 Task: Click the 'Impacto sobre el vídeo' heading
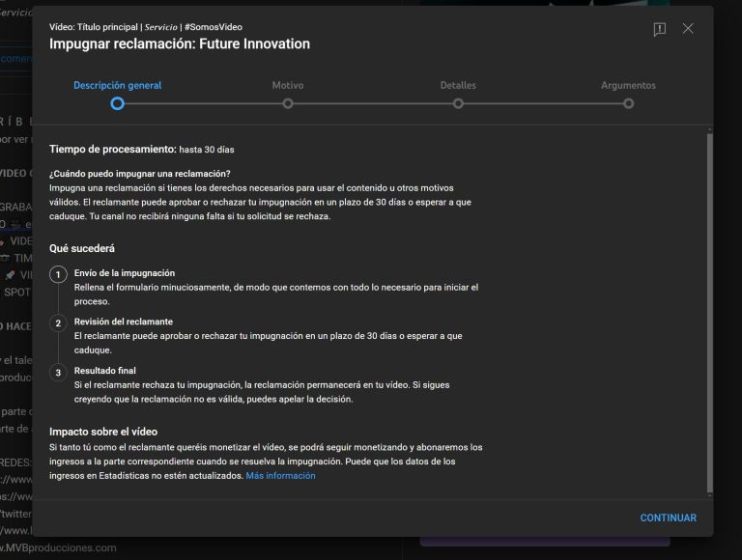[x=103, y=432]
